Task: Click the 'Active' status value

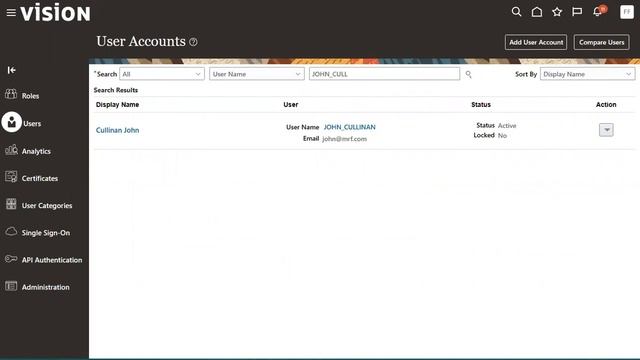Action: [x=507, y=126]
